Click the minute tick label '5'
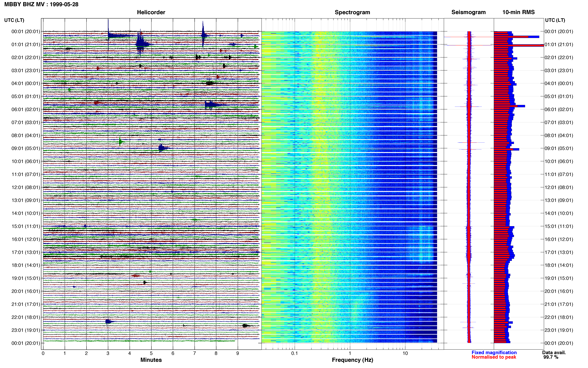This screenshot has width=588, height=368. (x=151, y=353)
